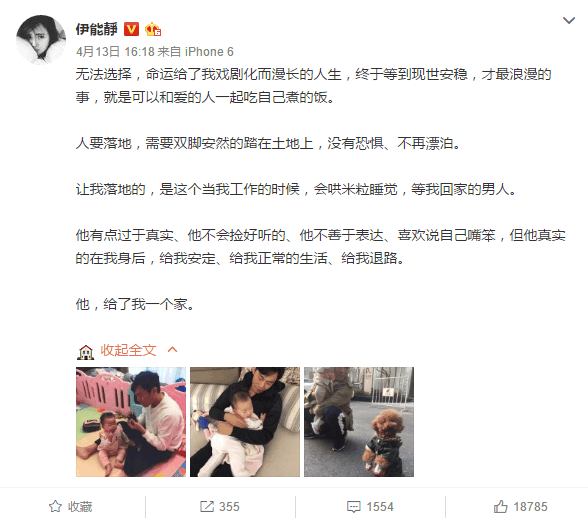
Task: Open photo of man feeding baby
Action: coord(131,422)
